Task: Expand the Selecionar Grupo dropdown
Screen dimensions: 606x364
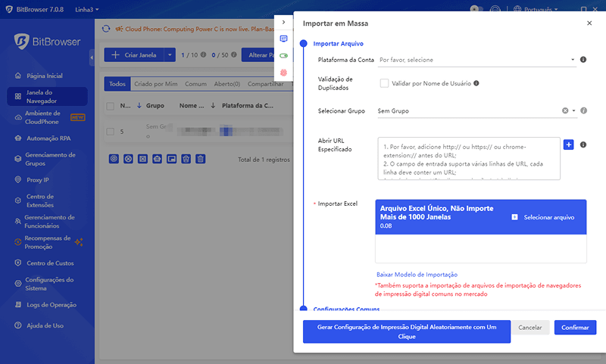Action: coord(574,110)
